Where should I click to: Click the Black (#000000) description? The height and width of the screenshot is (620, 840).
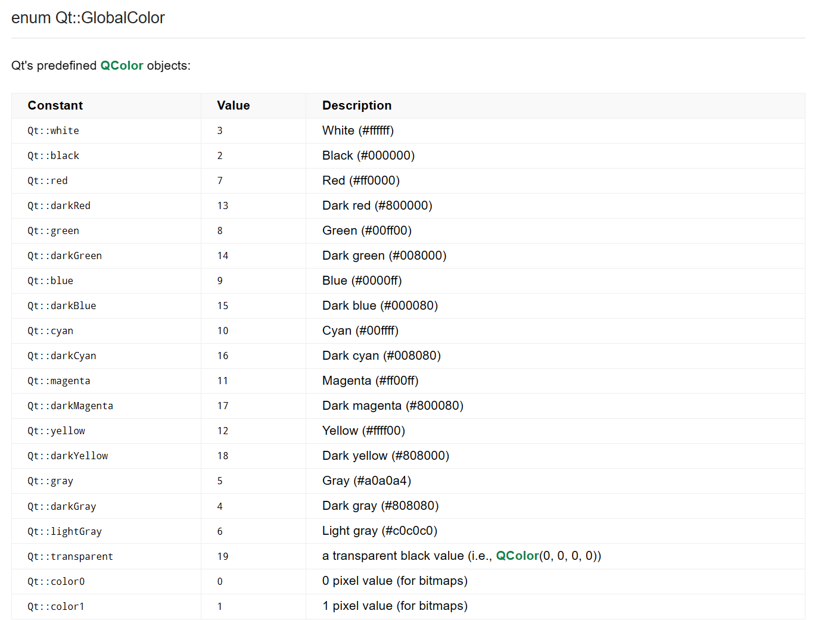click(x=368, y=155)
